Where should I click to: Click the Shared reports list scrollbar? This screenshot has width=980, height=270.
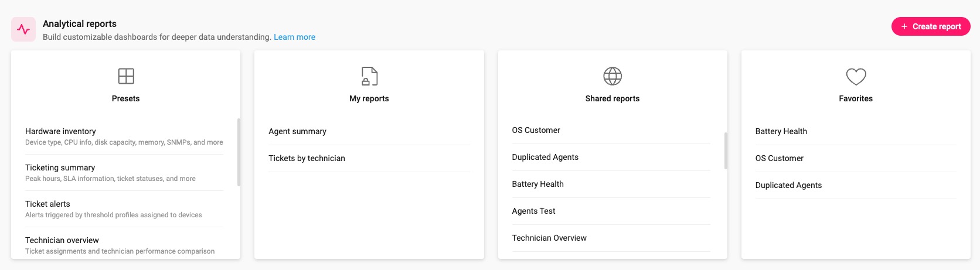coord(726,151)
